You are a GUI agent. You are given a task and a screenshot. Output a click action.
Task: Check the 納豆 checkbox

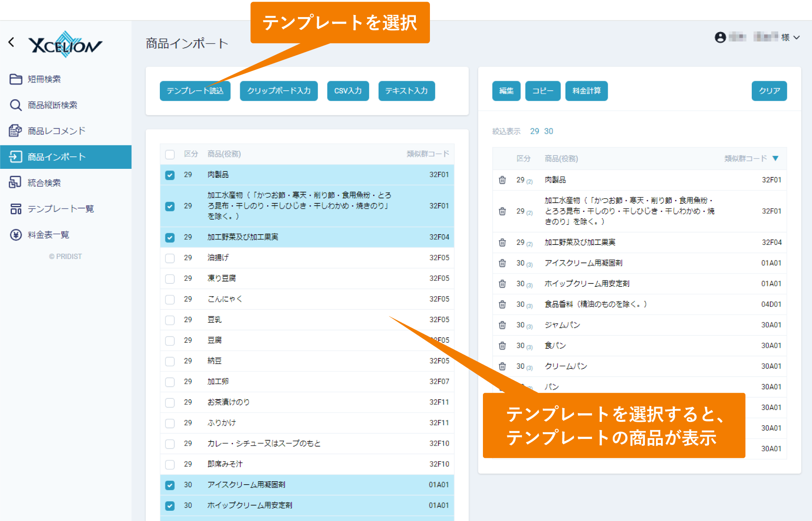coord(170,361)
